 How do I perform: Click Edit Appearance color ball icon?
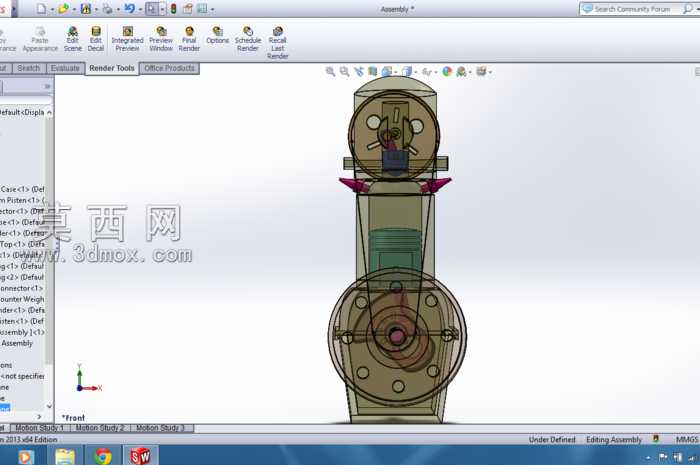tap(447, 71)
